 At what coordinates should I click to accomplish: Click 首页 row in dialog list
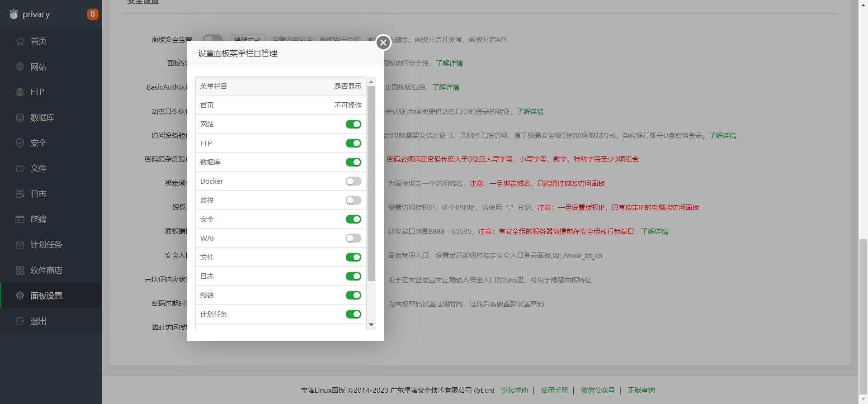(281, 105)
